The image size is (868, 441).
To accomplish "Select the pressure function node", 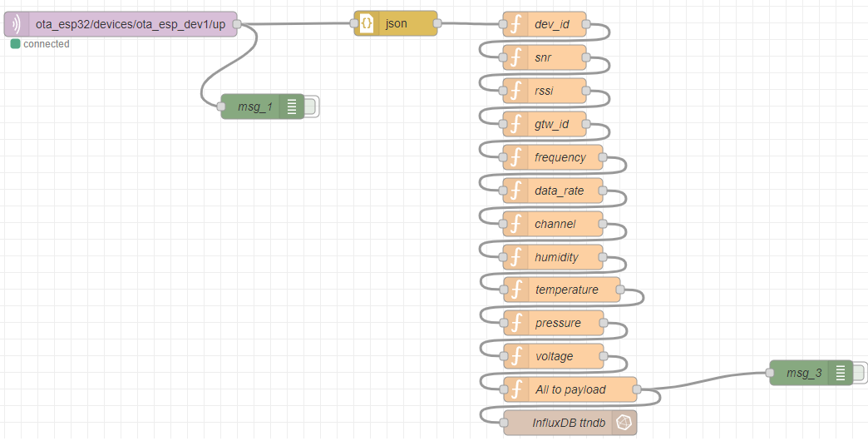I will [554, 323].
